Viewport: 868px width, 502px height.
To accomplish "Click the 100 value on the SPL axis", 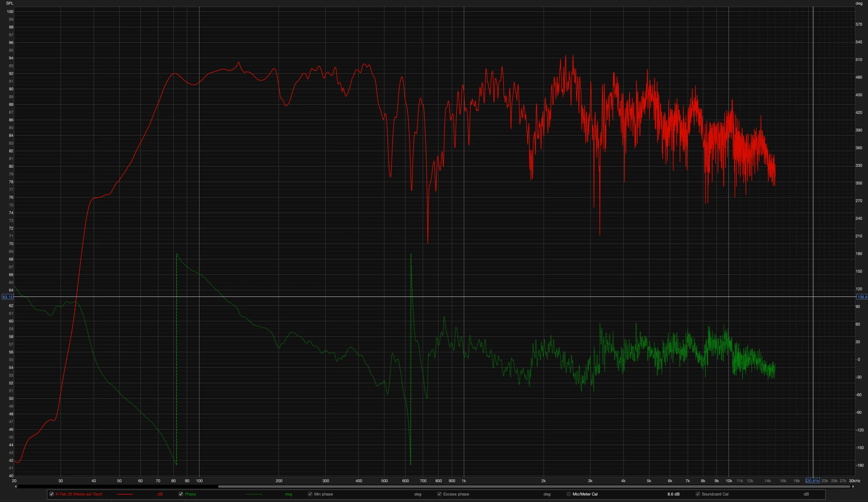I will pos(10,12).
